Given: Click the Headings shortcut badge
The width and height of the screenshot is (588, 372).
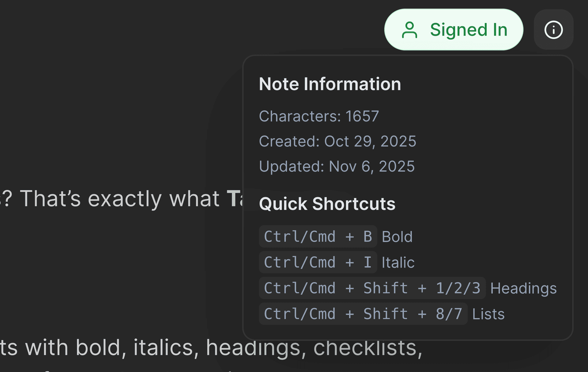Looking at the screenshot, I should (372, 288).
